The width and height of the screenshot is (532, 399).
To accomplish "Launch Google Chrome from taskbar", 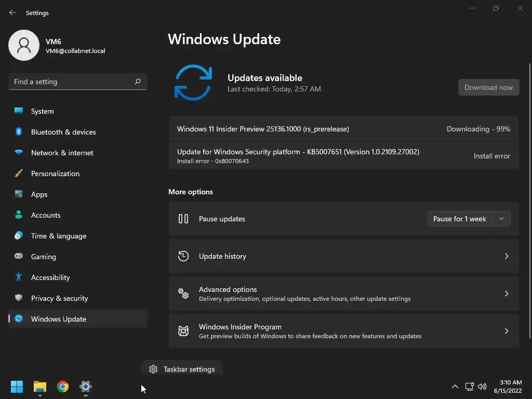I will point(63,387).
